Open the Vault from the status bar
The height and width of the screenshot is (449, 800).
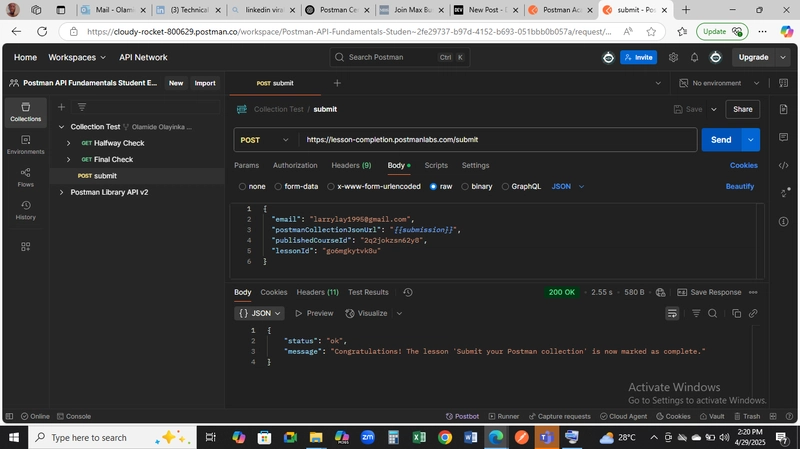pos(712,416)
